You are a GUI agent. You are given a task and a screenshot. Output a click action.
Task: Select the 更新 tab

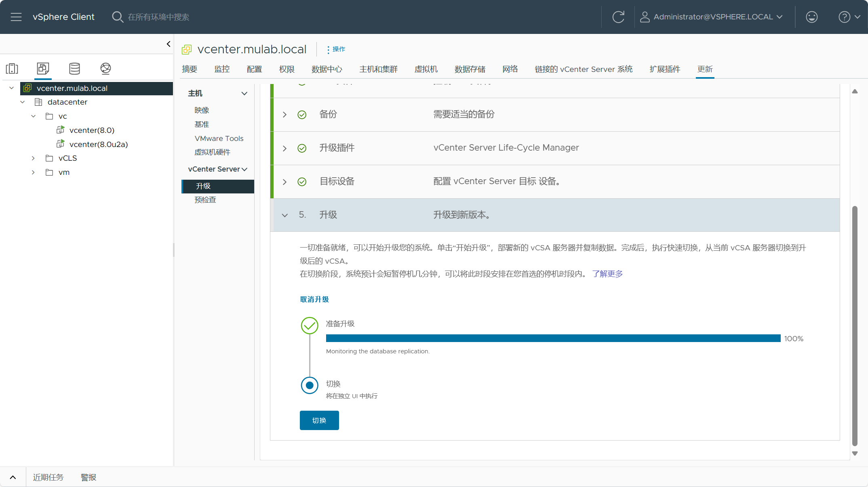(705, 69)
